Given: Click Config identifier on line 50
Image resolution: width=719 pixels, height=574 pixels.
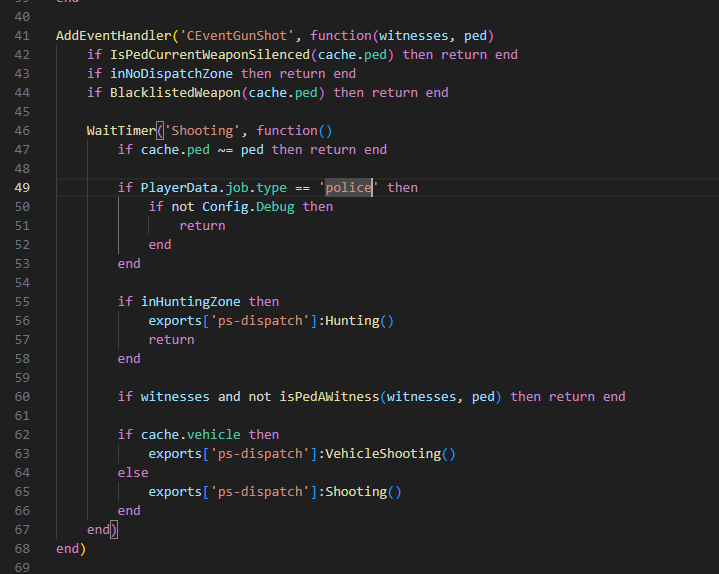Looking at the screenshot, I should coord(225,207).
